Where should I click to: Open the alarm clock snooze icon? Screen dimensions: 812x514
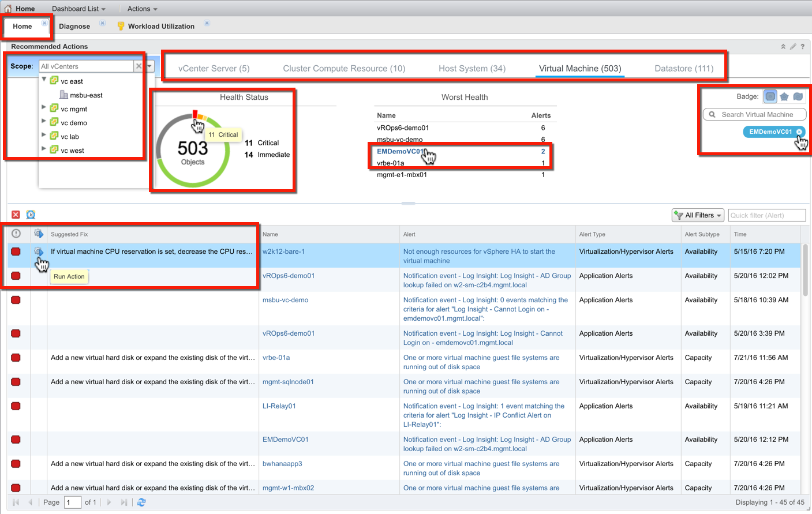pos(31,215)
